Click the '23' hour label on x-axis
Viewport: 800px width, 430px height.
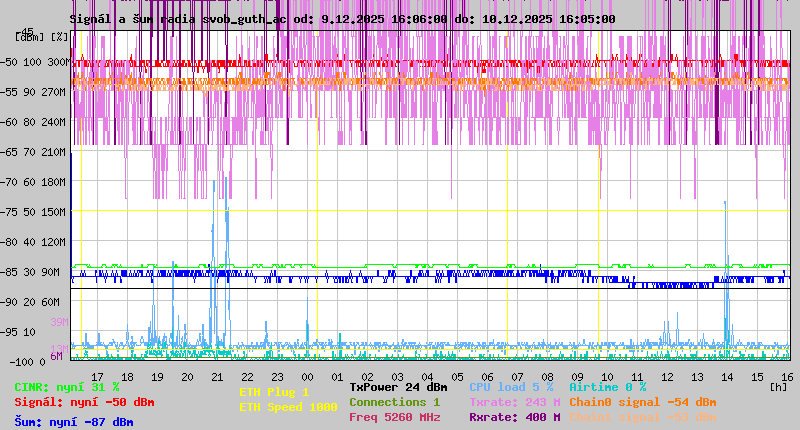(277, 377)
